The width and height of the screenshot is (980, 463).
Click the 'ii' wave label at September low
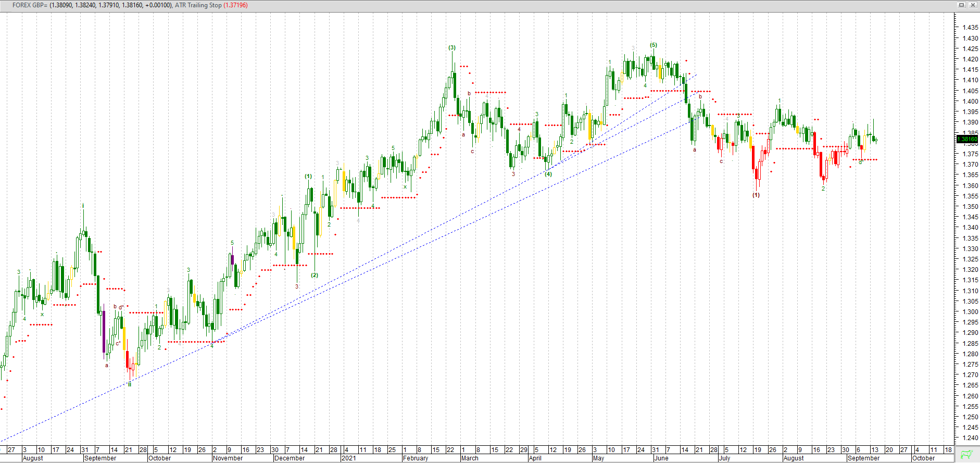(x=130, y=384)
